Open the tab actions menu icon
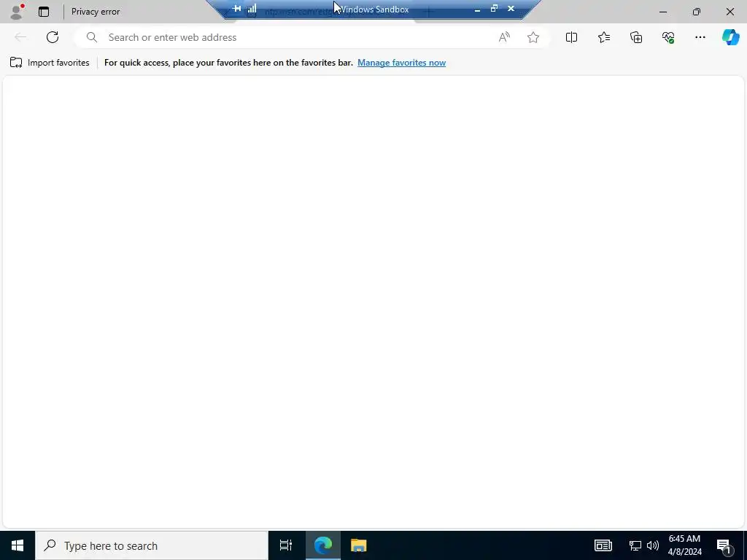The height and width of the screenshot is (560, 747). coord(44,12)
